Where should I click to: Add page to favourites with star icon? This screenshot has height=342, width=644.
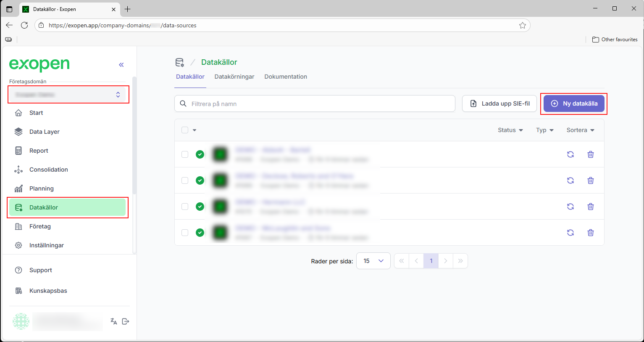(522, 25)
